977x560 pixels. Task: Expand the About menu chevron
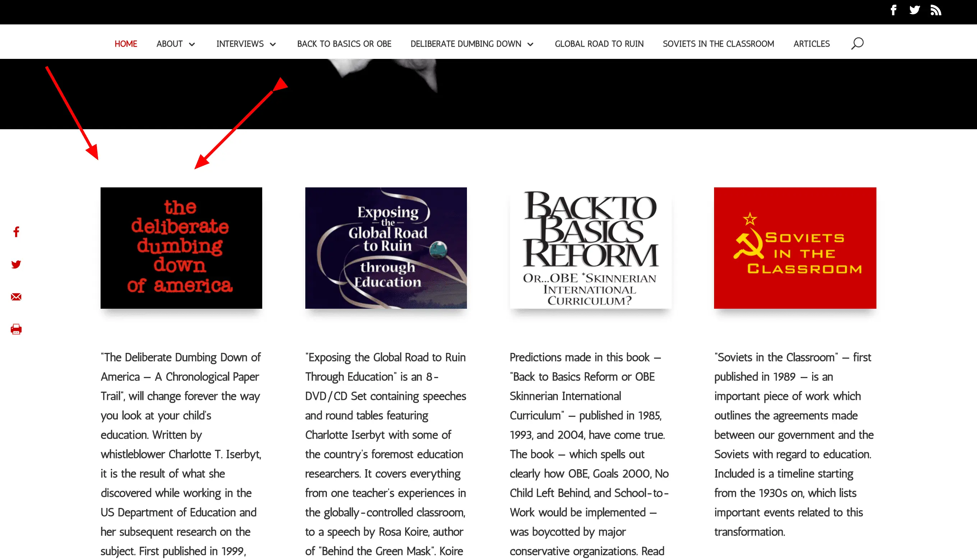click(x=192, y=44)
